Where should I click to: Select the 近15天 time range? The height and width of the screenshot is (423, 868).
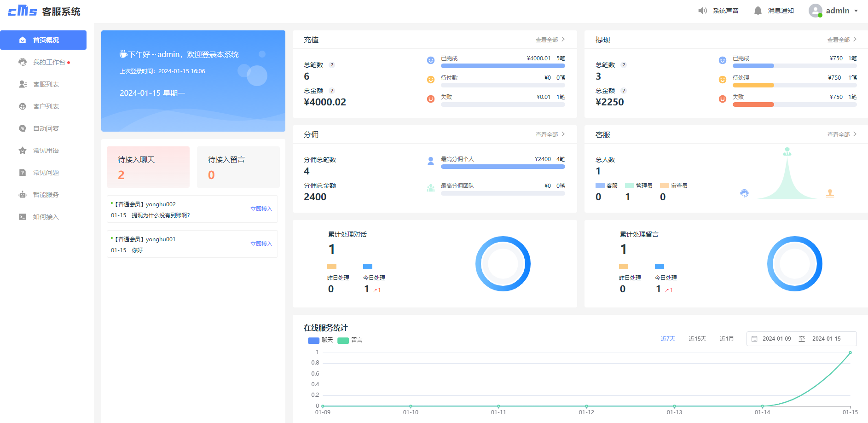[x=697, y=339]
